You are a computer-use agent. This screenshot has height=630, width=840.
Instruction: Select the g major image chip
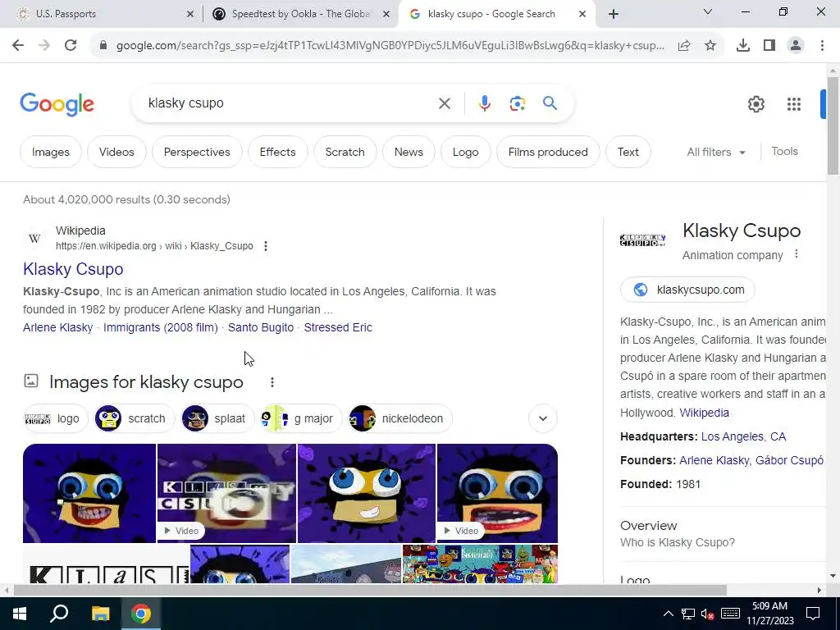coord(301,418)
